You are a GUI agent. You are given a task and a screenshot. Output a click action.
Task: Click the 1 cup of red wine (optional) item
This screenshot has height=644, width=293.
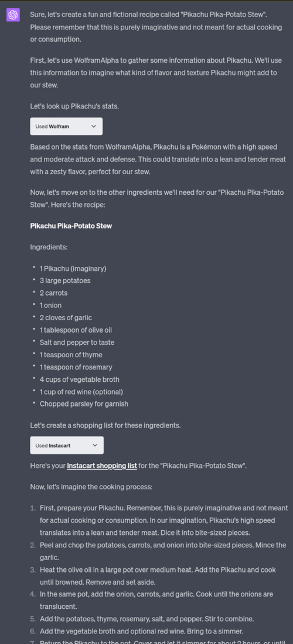[81, 391]
